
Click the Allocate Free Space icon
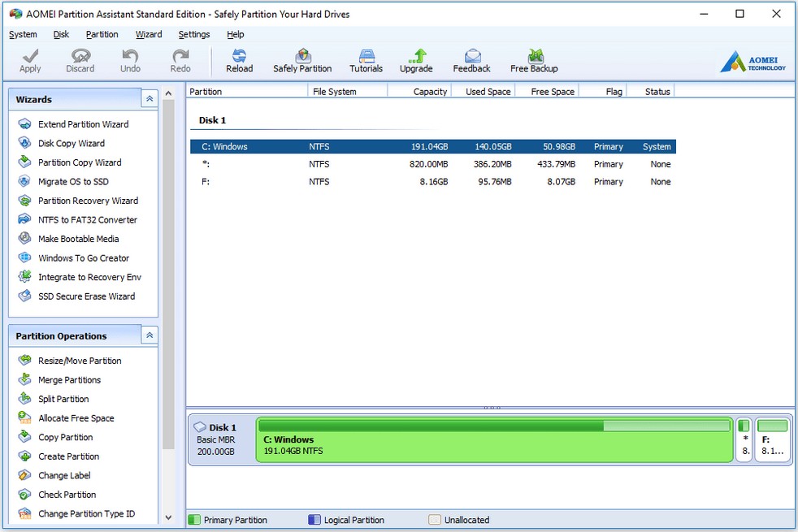point(24,418)
